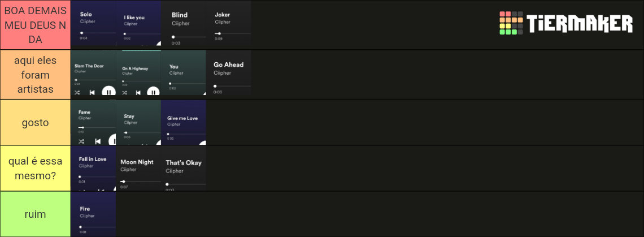Select the 'gosto' tier label
The height and width of the screenshot is (237, 644).
point(36,122)
